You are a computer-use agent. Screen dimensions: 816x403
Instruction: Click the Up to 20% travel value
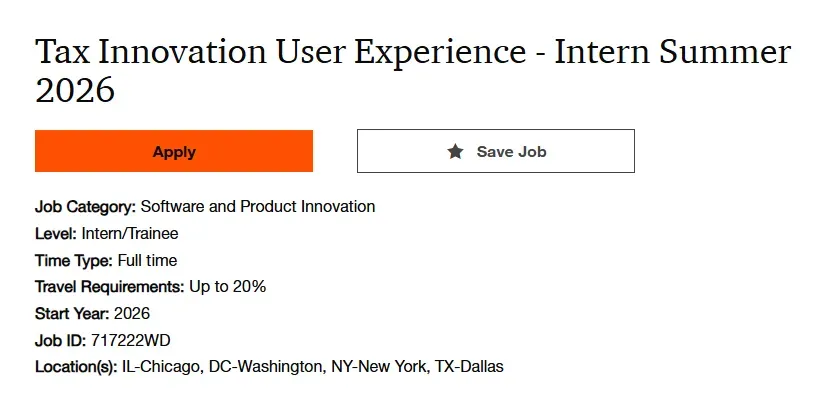pyautogui.click(x=227, y=287)
